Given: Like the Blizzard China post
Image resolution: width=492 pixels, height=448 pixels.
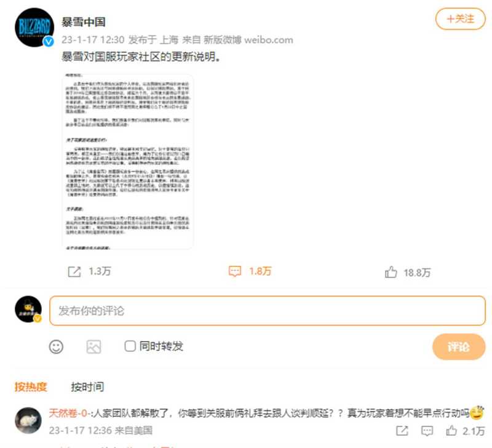Looking at the screenshot, I should pyautogui.click(x=391, y=272).
